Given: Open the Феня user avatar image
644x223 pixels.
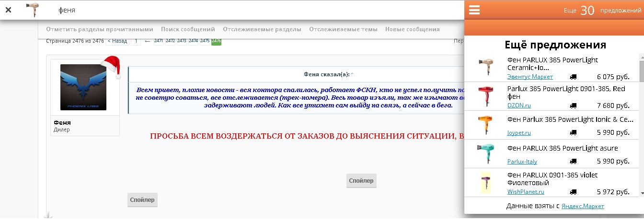Looking at the screenshot, I should 83,87.
